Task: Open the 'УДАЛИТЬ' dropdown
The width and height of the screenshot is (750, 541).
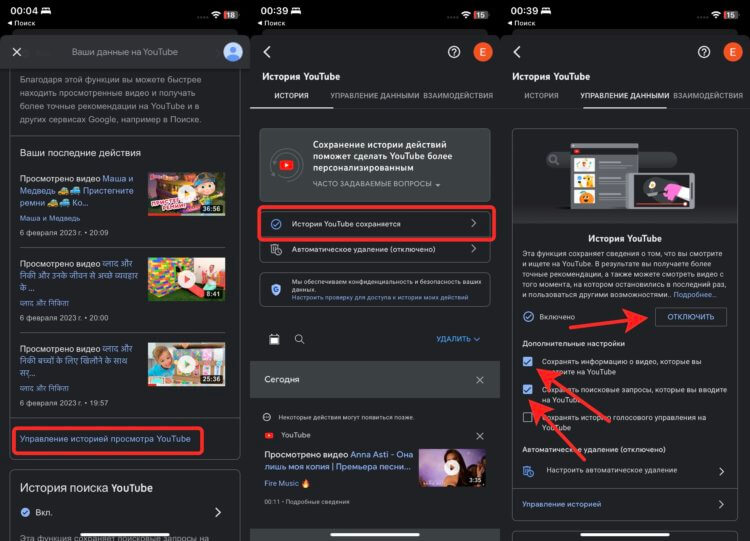Action: click(x=458, y=339)
